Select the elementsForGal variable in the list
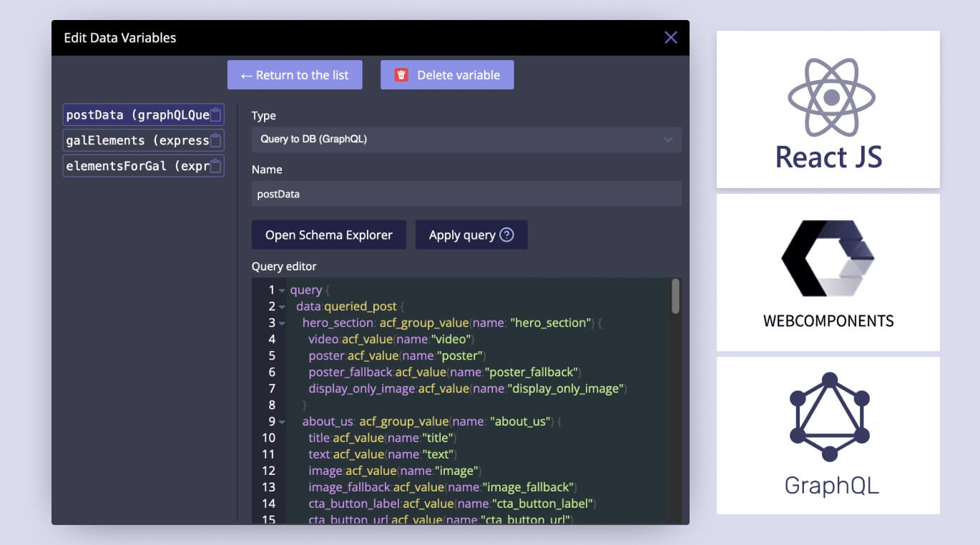The image size is (980, 545). 143,166
